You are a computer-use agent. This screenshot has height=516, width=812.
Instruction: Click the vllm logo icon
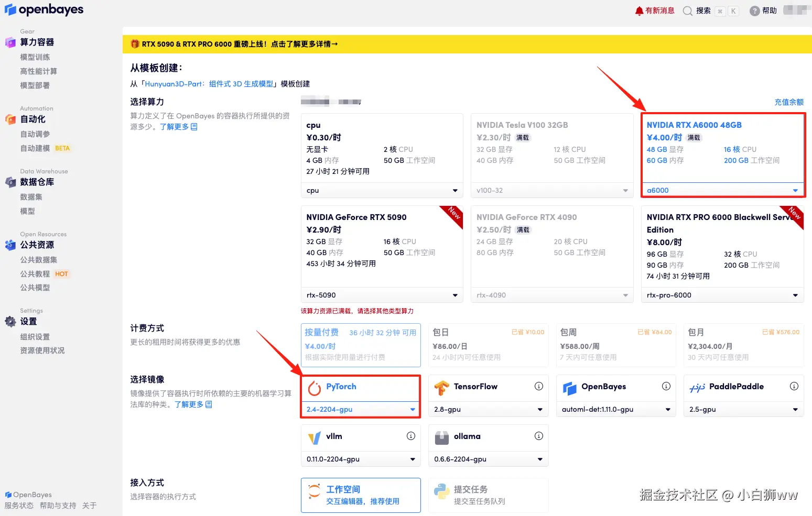coord(315,438)
